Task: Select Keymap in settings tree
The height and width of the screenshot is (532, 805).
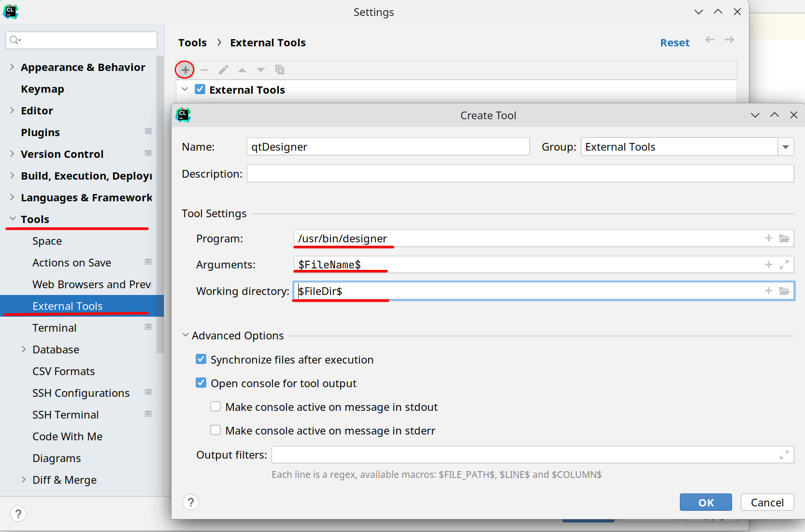Action: 43,89
